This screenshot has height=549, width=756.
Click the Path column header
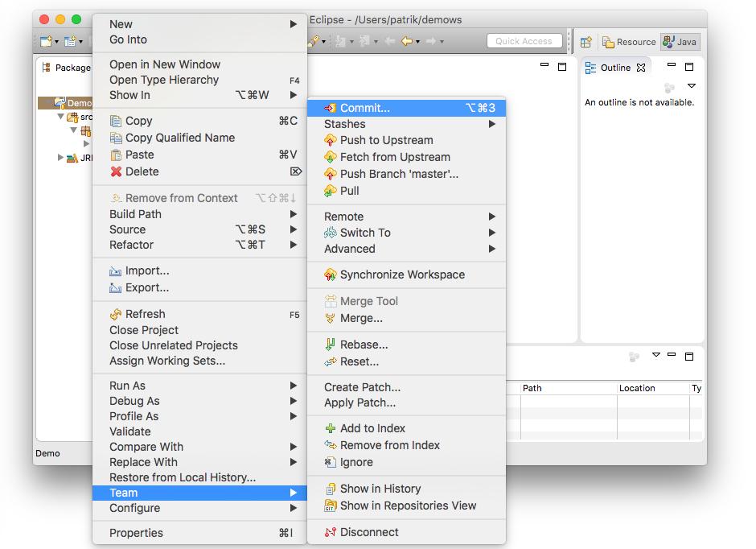pos(569,388)
